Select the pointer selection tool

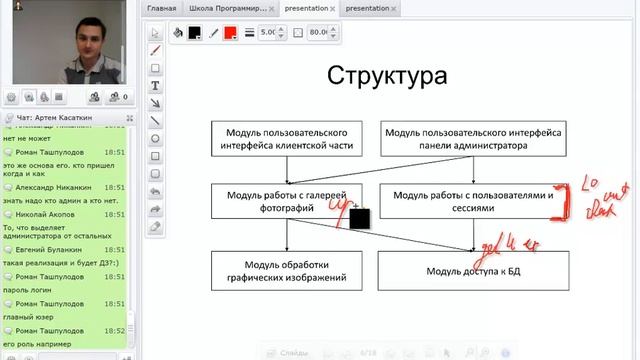[x=155, y=33]
